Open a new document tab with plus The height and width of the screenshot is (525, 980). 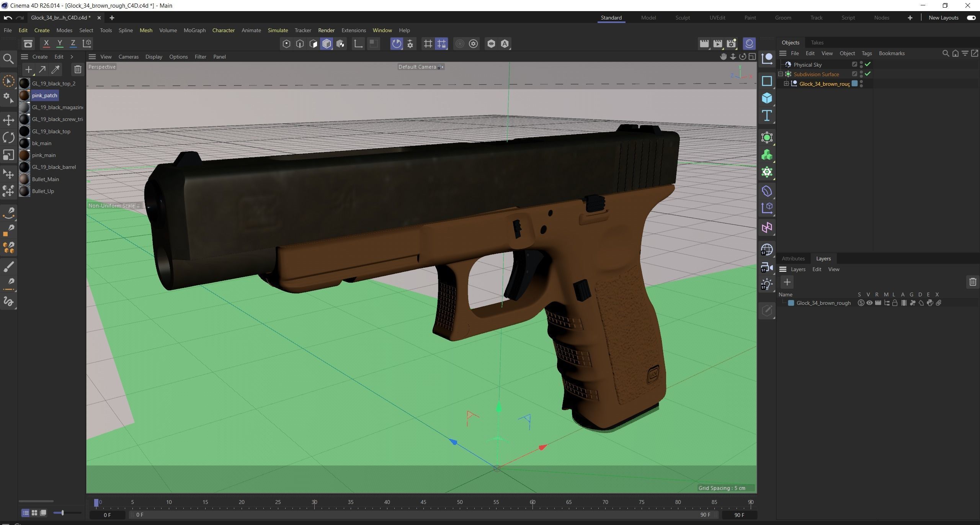point(111,18)
